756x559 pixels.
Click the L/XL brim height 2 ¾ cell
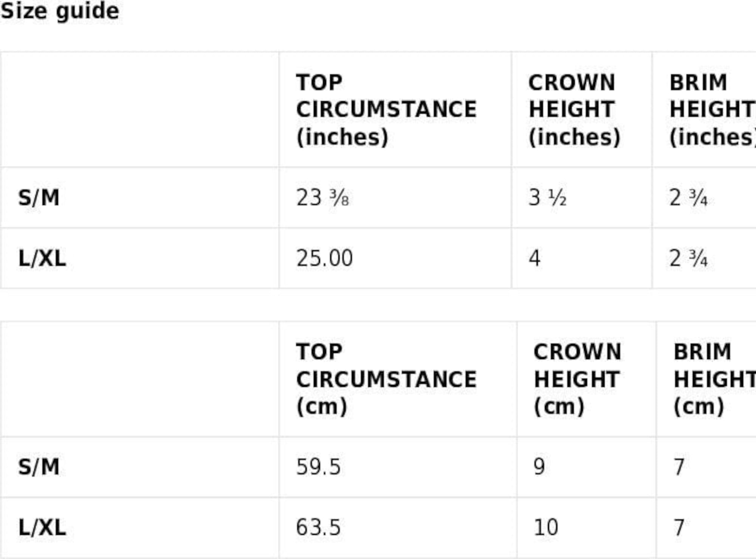point(688,259)
